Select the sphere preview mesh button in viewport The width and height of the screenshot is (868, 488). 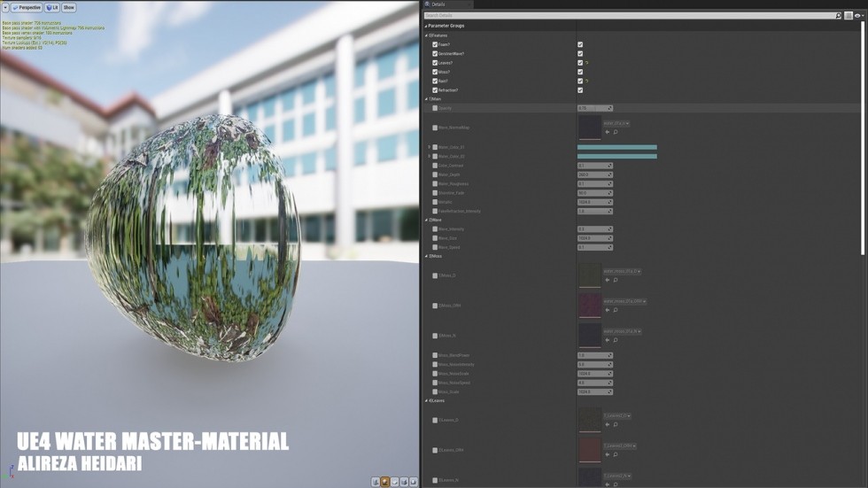385,482
